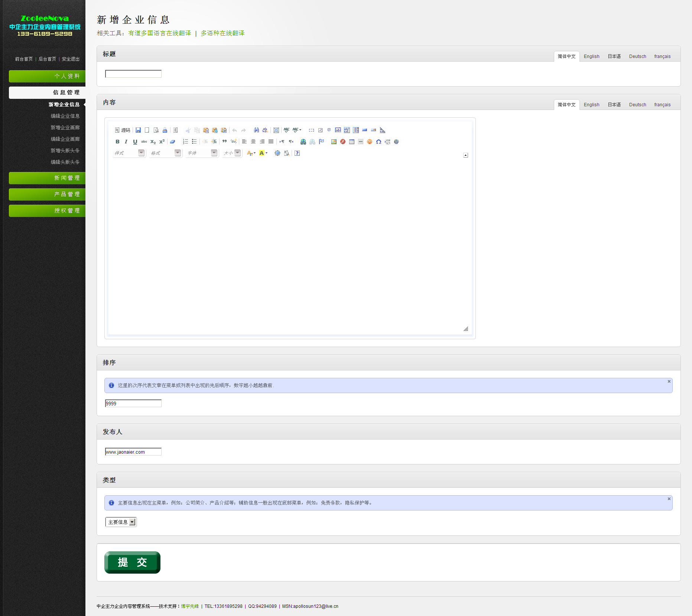692x616 pixels.
Task: Switch 标题 section to Deutsch tab
Action: point(637,56)
